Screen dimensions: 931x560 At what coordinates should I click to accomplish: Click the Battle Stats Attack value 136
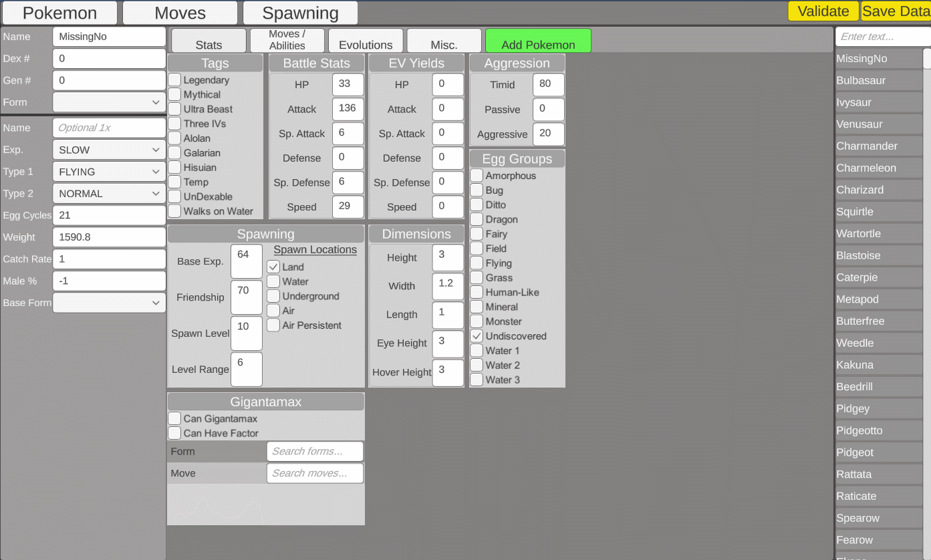pos(348,110)
